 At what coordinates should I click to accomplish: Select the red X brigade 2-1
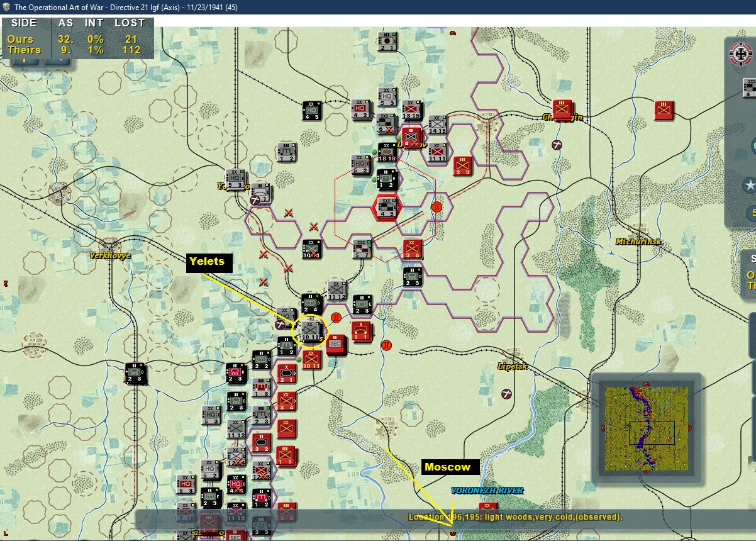pos(286,373)
